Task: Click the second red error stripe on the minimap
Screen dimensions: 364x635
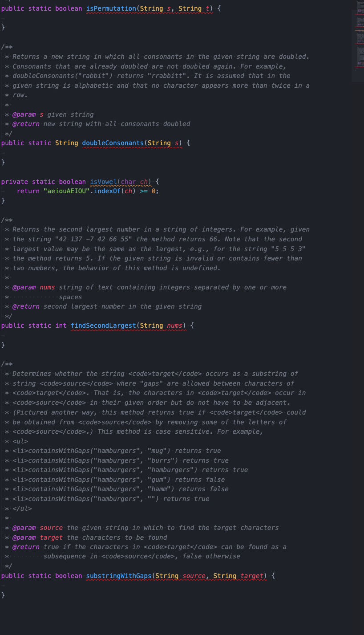Action: (x=359, y=27)
